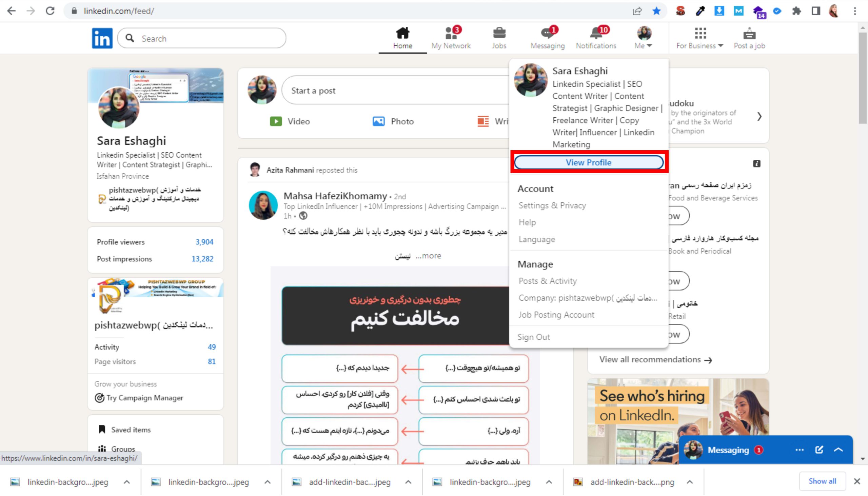Open the Jobs section
The width and height of the screenshot is (868, 496).
[x=499, y=37]
